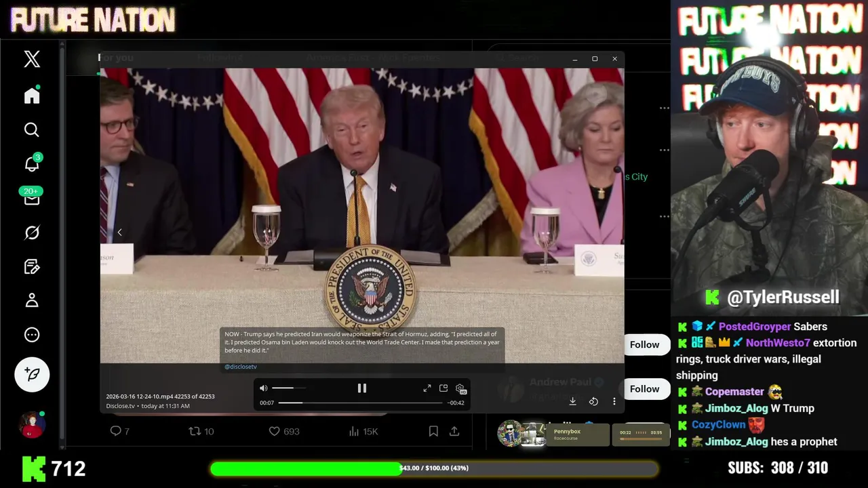Rotate the media with rotate icon
Image resolution: width=868 pixels, height=488 pixels.
tap(593, 401)
